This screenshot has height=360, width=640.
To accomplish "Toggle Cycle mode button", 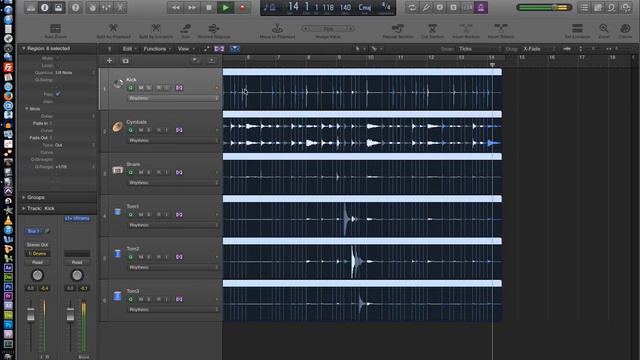I will click(x=412, y=7).
